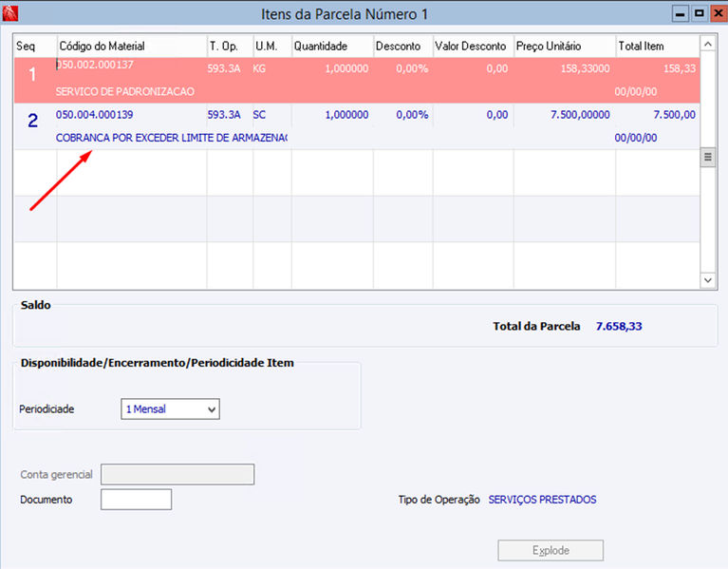Click Total da Parcela value 7.658,33

(x=619, y=326)
